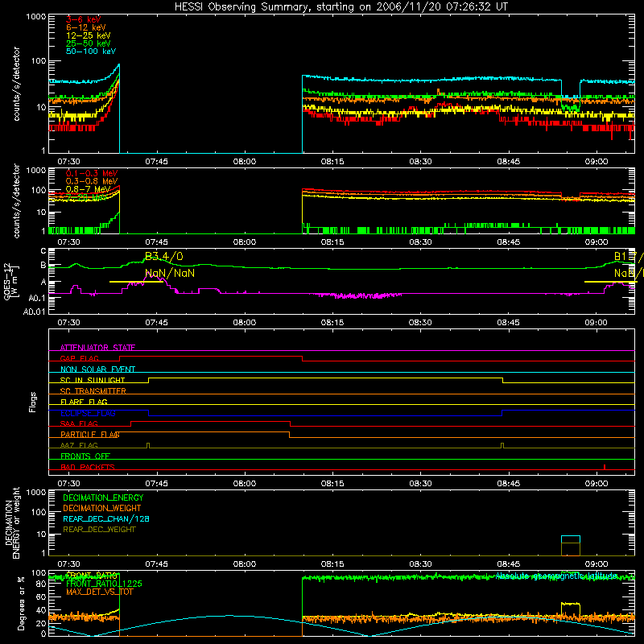Click the MAX_DET_VS_TOT legend label
Screen dimensions: 644x644
[x=99, y=592]
